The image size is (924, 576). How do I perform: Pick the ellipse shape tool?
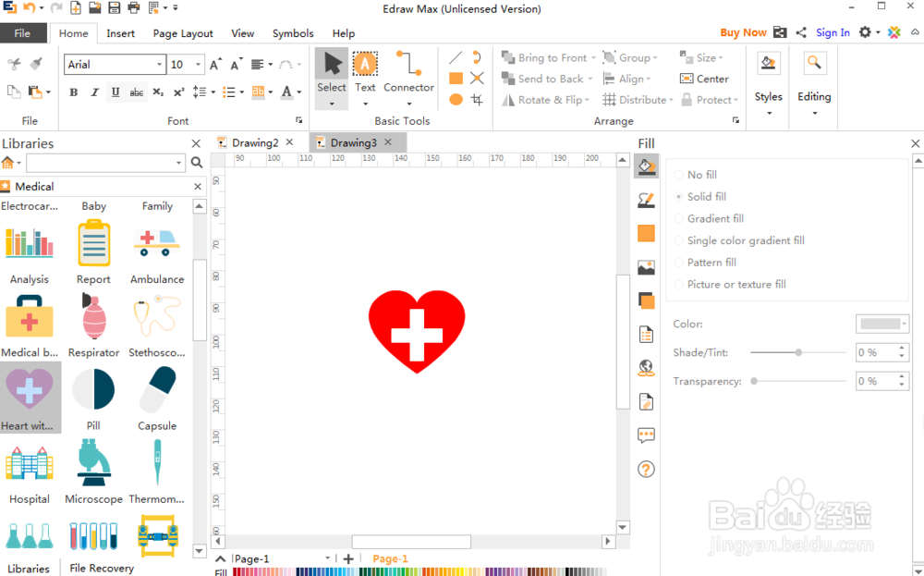(456, 100)
